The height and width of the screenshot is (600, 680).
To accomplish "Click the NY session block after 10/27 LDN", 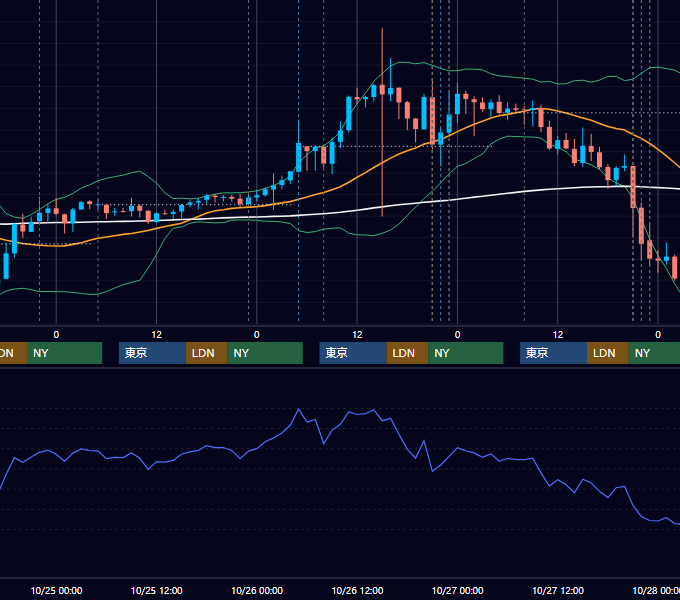I will 654,353.
